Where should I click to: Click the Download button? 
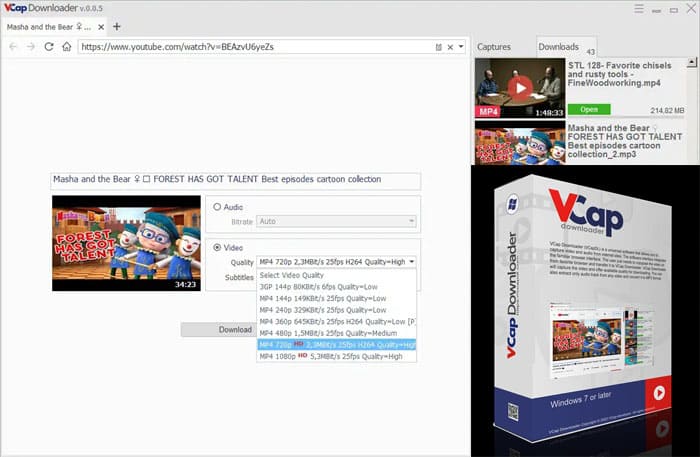click(219, 329)
